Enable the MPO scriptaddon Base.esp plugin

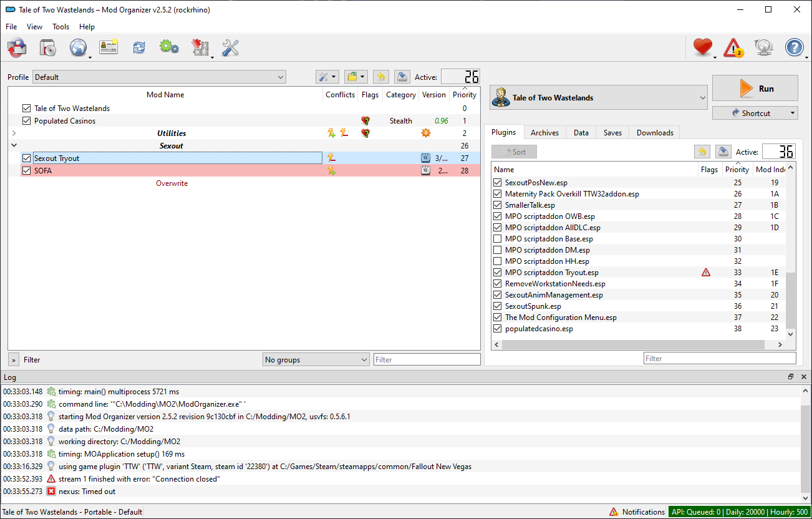click(x=497, y=239)
